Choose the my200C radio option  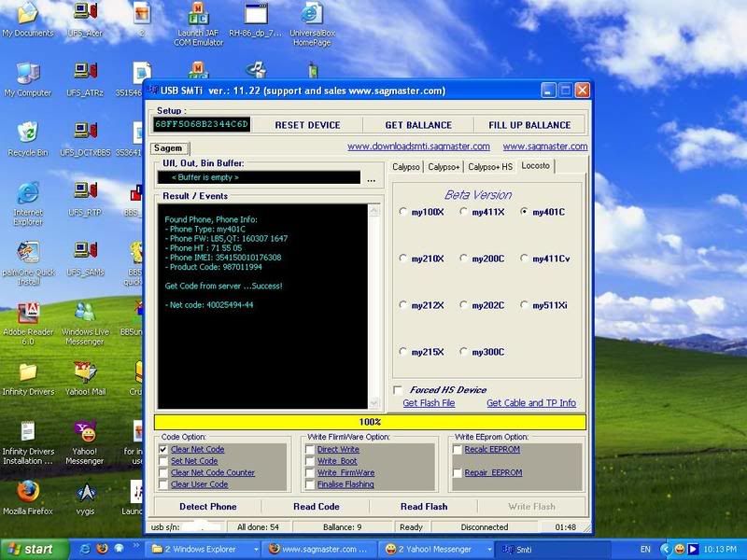pos(463,259)
